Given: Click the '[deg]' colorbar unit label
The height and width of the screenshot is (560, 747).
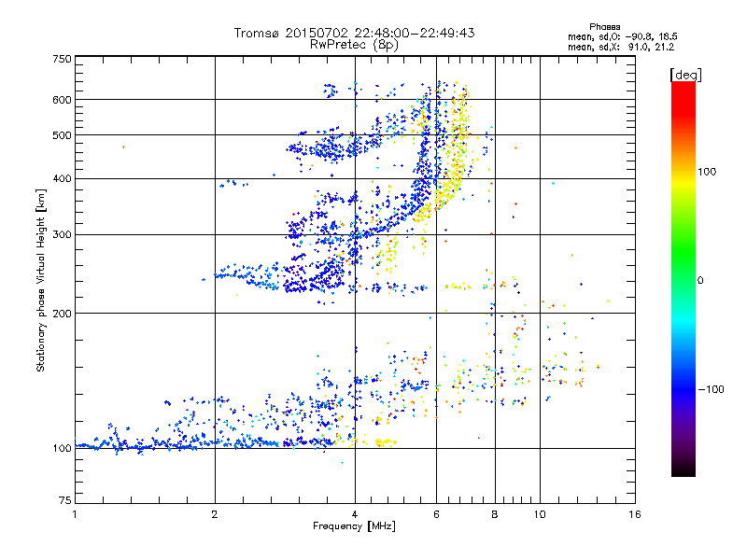Looking at the screenshot, I should click(x=685, y=75).
